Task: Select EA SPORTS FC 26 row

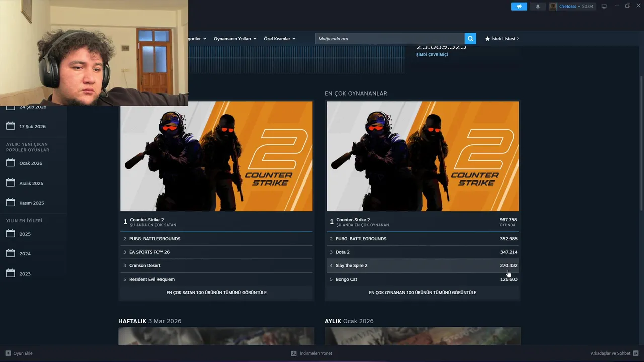Action: (x=216, y=252)
